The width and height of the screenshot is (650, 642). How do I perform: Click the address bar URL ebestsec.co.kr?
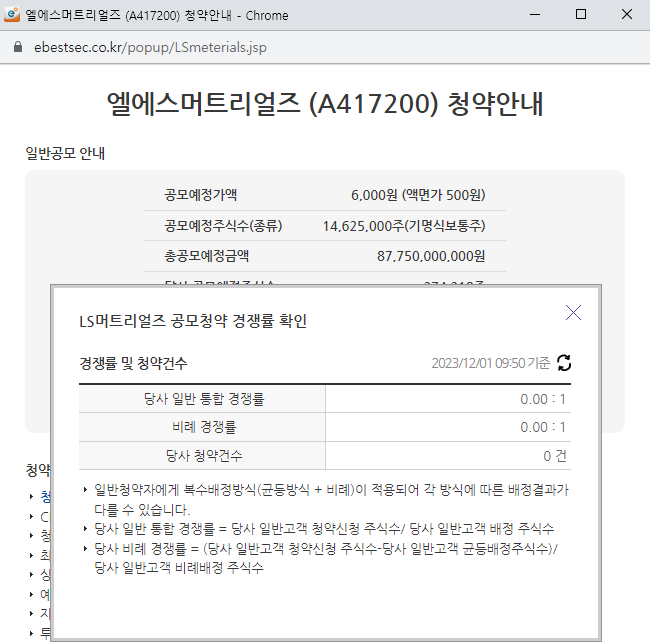tap(150, 47)
